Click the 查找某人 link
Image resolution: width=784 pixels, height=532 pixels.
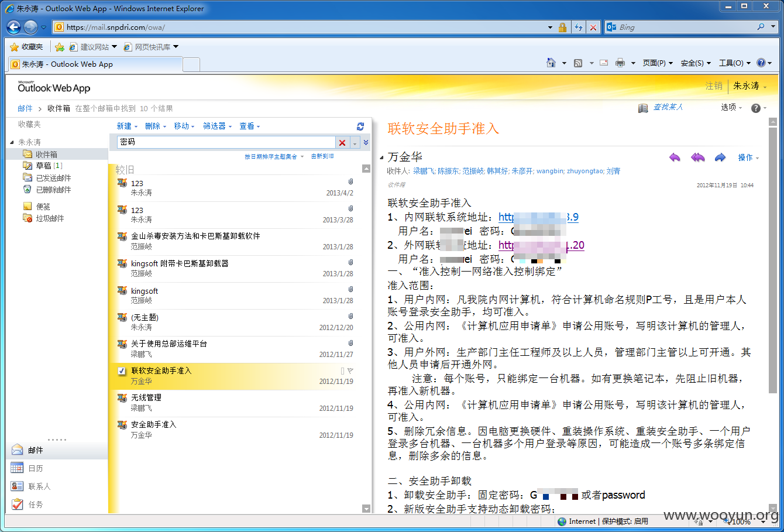tap(668, 107)
